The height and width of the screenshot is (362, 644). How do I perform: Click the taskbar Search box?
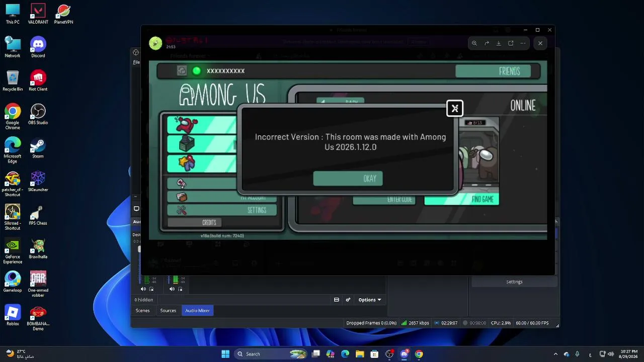[271, 354]
